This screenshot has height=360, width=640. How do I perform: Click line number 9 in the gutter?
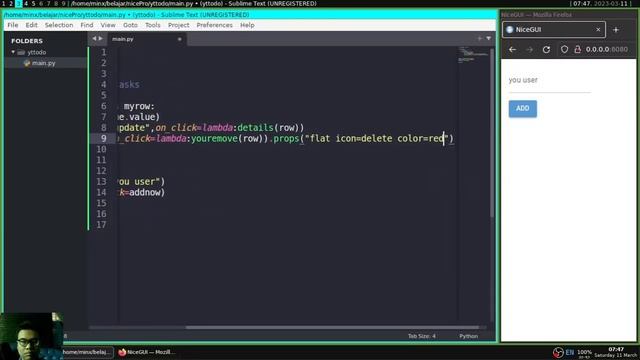(x=103, y=138)
